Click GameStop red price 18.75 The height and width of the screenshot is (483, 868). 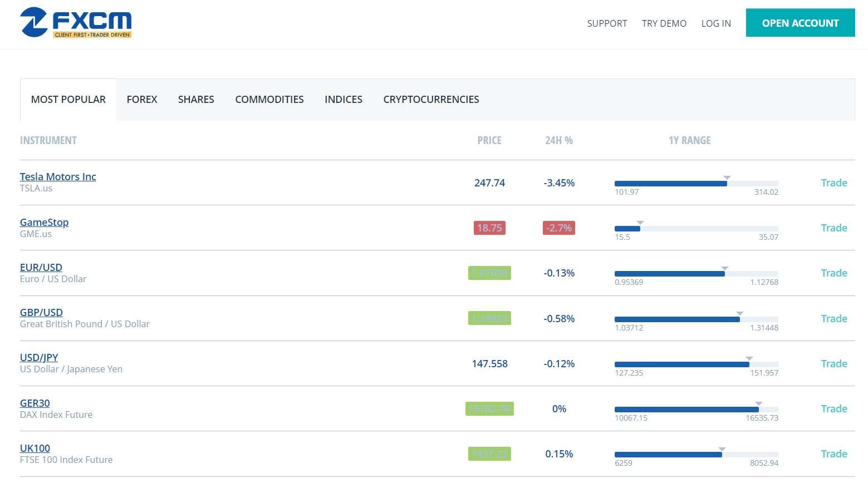coord(489,228)
